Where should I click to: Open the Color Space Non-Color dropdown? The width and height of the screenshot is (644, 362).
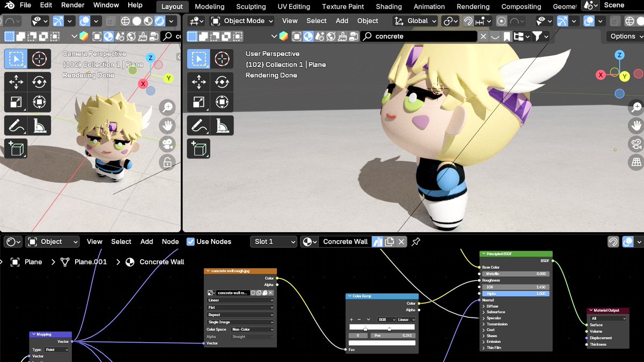(252, 329)
